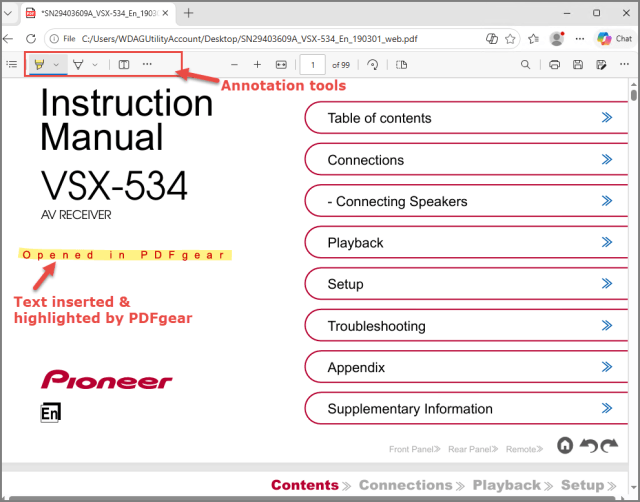This screenshot has height=502, width=640.
Task: Click the undo back arrow on PDF page
Action: (588, 446)
